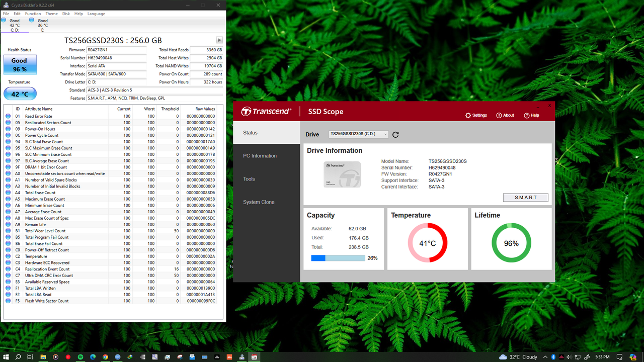Open File menu in CrystalDiskInfo
Image resolution: width=644 pixels, height=362 pixels.
point(6,14)
